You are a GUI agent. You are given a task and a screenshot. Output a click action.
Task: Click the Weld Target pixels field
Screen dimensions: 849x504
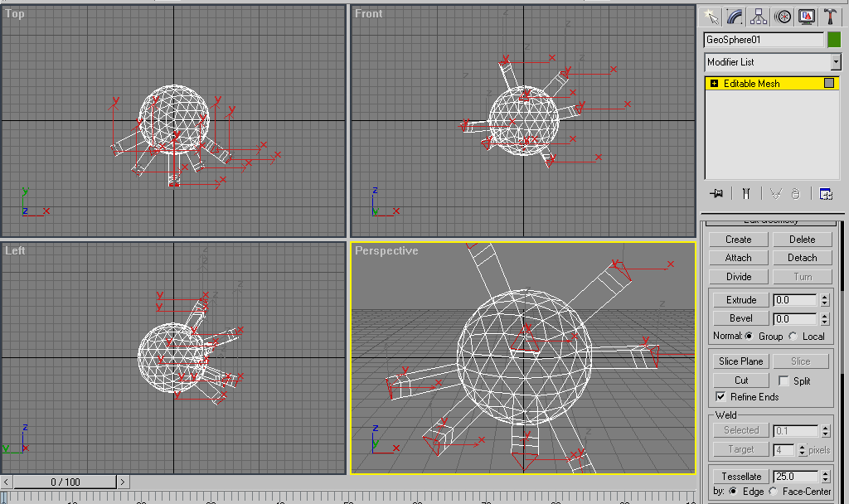[784, 450]
